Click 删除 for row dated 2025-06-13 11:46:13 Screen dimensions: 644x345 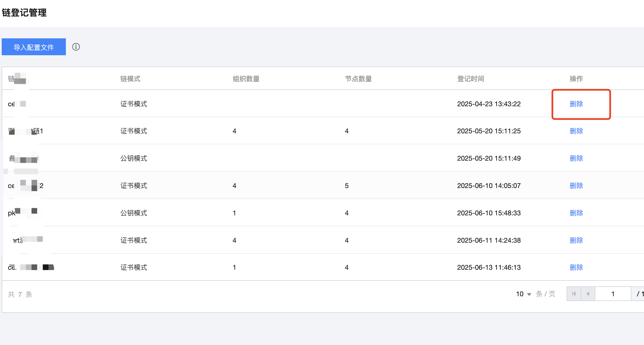(576, 267)
